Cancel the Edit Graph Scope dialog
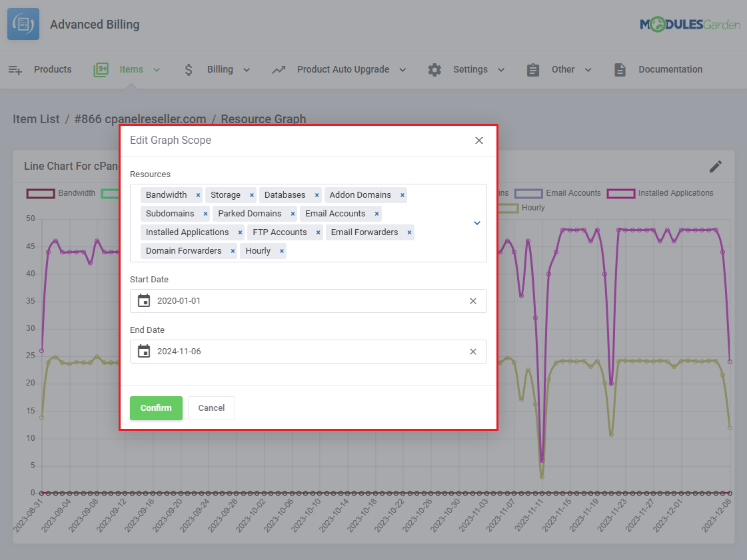The height and width of the screenshot is (560, 747). (211, 408)
